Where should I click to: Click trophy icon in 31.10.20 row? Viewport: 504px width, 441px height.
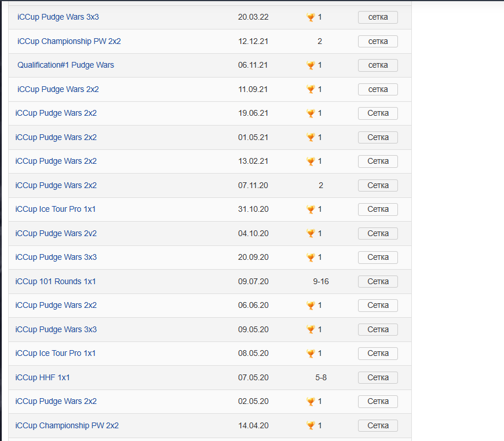tap(311, 209)
